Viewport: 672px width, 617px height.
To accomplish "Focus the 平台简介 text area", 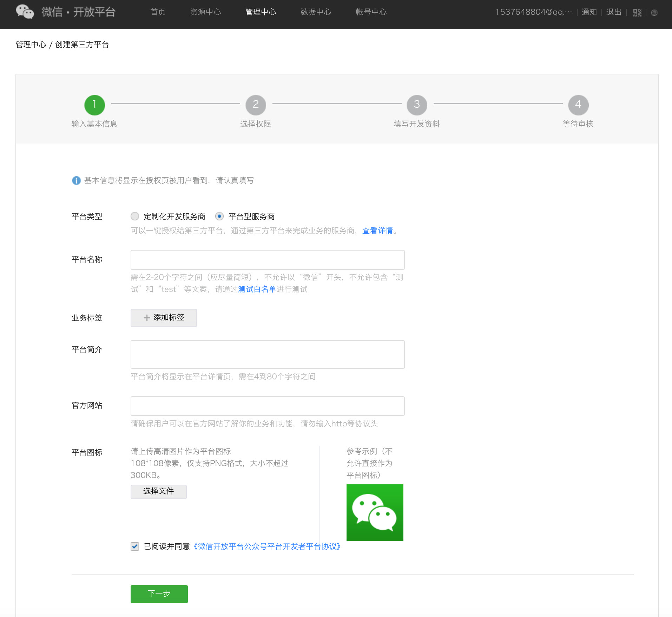I will [268, 354].
